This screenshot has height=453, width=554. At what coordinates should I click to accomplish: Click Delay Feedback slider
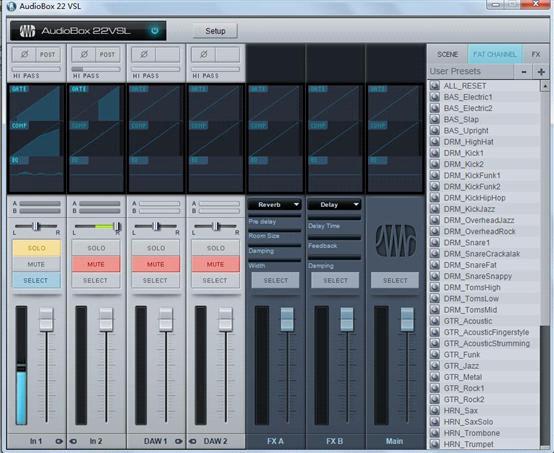[335, 238]
